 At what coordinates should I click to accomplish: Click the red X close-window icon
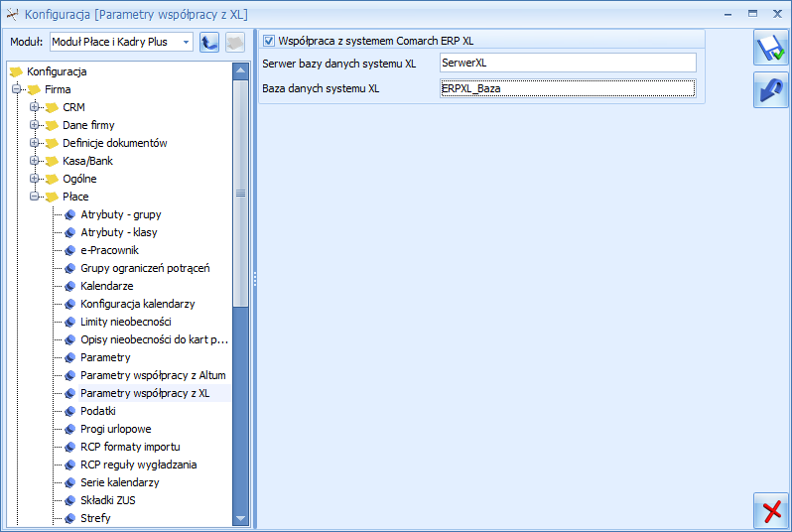[x=771, y=511]
